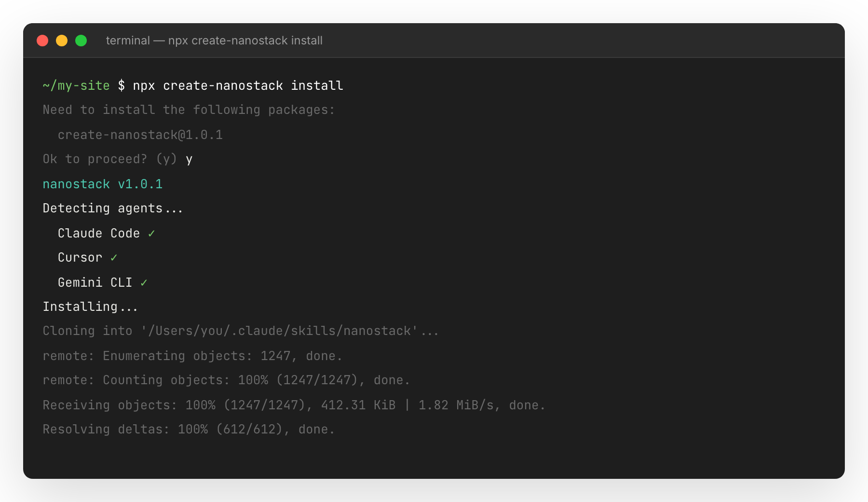Click the teal nanostack v1.0.1 version label
868x502 pixels.
(x=102, y=184)
